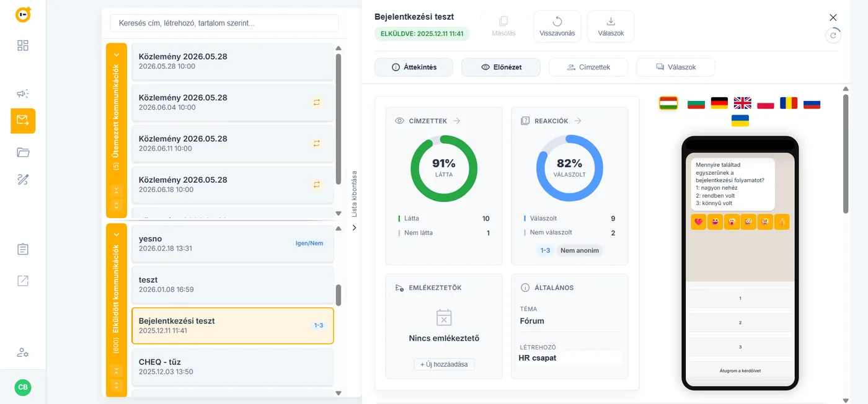868x404 pixels.
Task: Open the teszt communication item
Action: click(x=232, y=284)
